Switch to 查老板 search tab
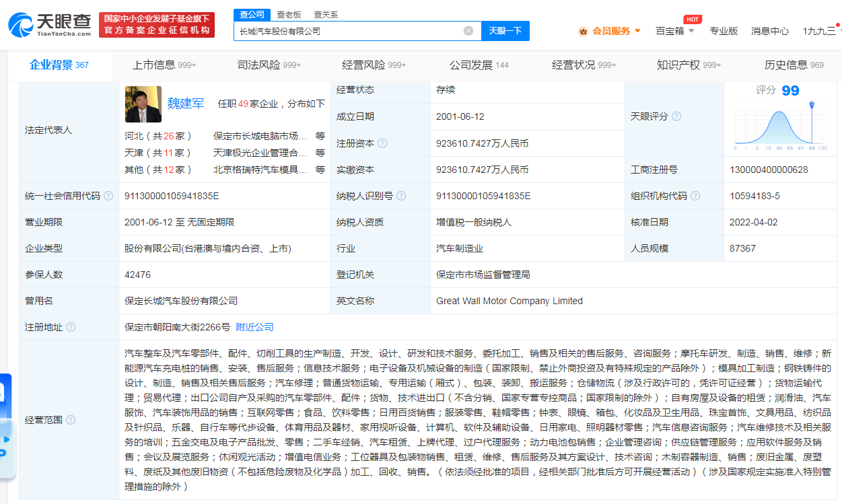Viewport: 842px width, 504px height. pyautogui.click(x=289, y=14)
